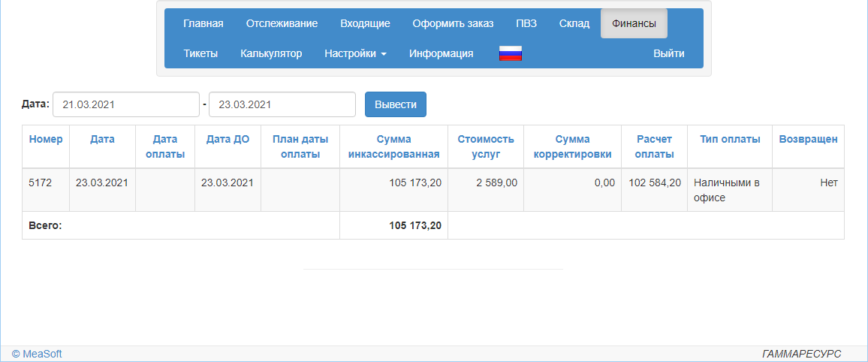Open Входящие section
The image size is (868, 362).
[x=366, y=23]
